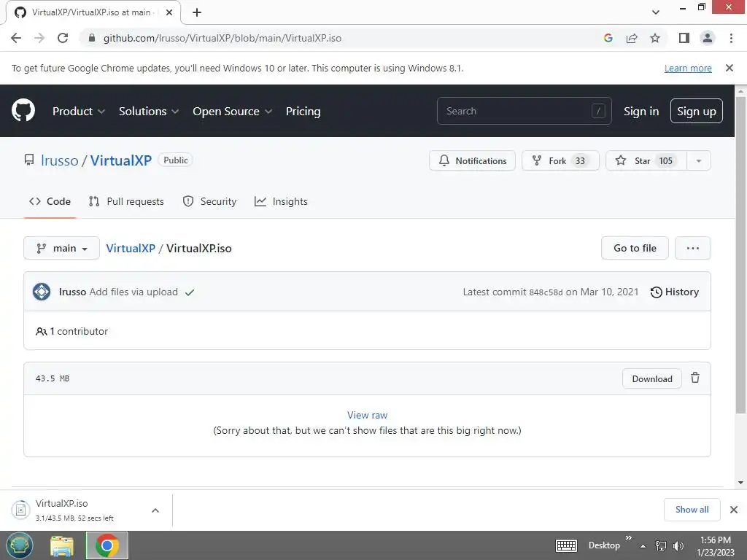
Task: Reload the page with refresh icon
Action: (x=63, y=38)
